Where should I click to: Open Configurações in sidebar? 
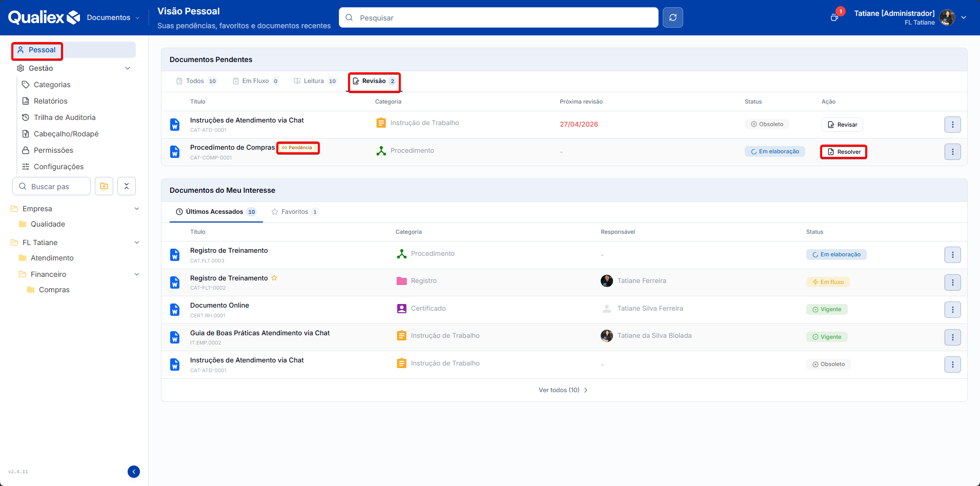click(58, 167)
